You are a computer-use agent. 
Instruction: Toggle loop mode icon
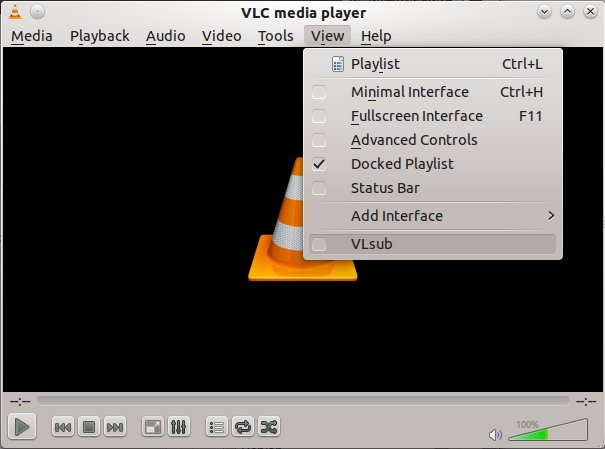tap(243, 427)
